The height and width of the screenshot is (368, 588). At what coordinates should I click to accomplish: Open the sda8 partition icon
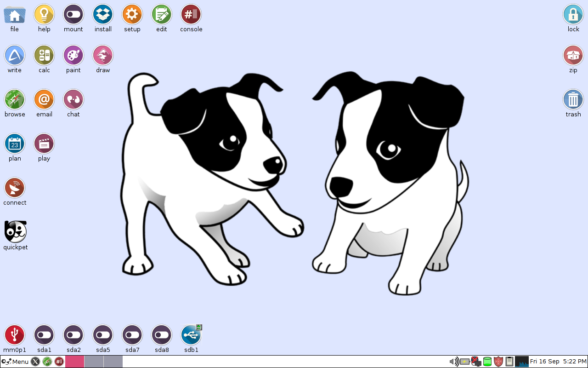(162, 335)
